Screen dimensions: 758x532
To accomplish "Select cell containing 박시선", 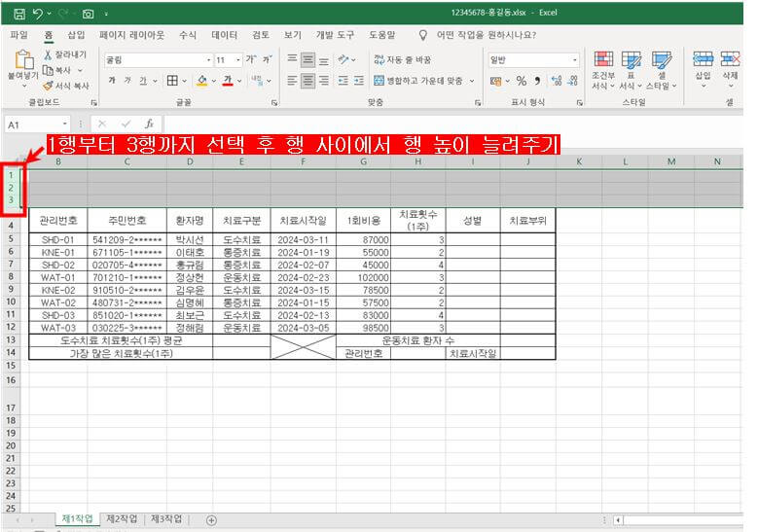I will 190,239.
